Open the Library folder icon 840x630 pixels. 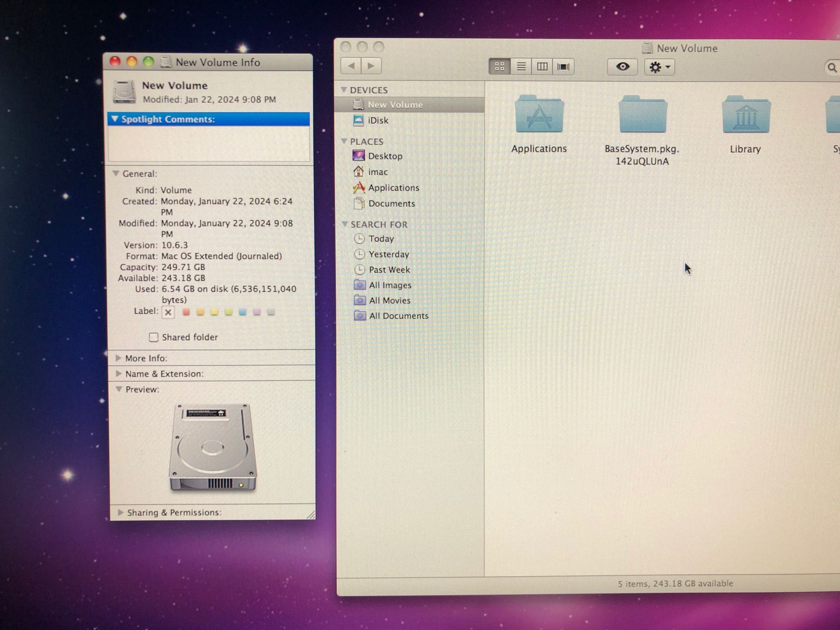coord(743,118)
